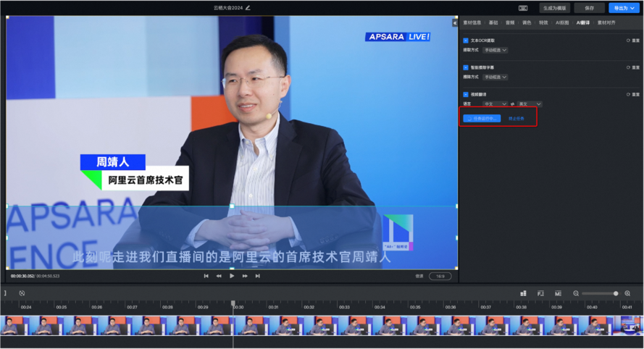
Task: Expand the 导出为 export dropdown
Action: pyautogui.click(x=624, y=8)
